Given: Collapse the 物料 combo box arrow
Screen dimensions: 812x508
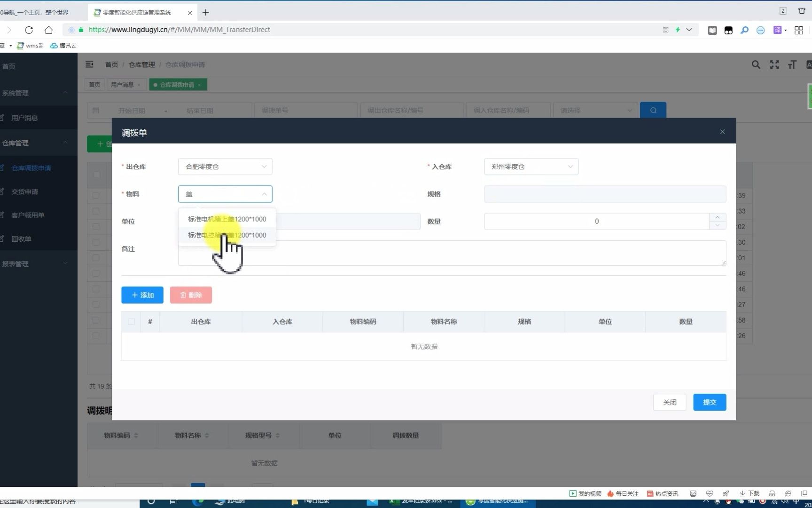Looking at the screenshot, I should point(264,194).
